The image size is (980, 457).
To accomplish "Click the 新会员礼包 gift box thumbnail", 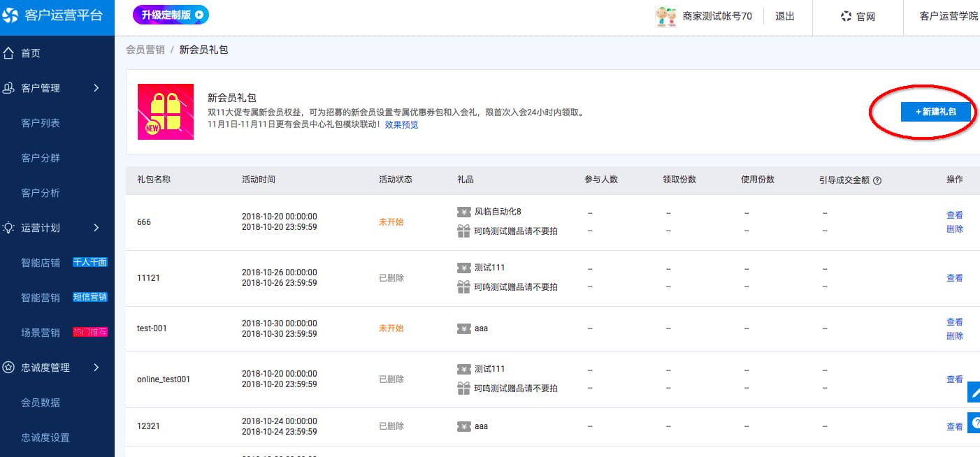I will coord(166,112).
